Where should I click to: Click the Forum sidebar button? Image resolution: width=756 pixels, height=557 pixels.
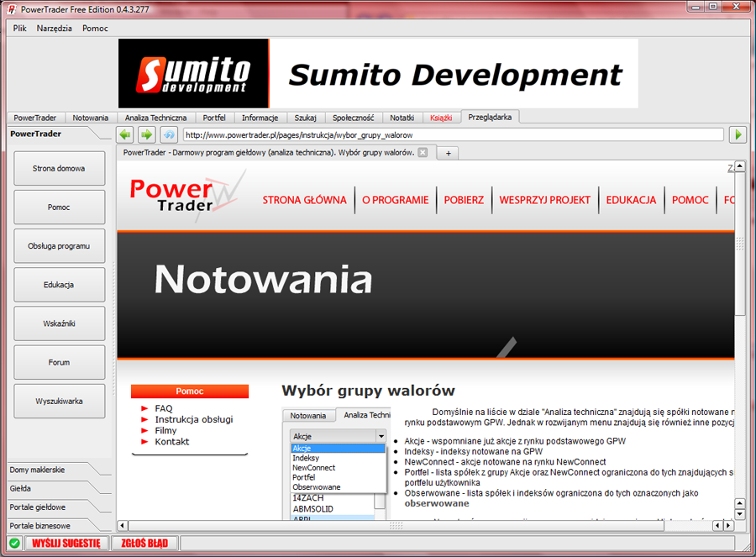[x=59, y=362]
